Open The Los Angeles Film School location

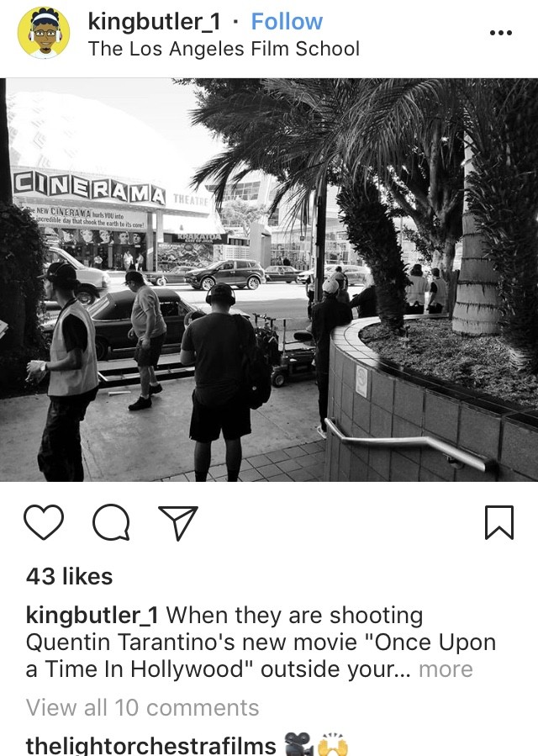point(224,49)
